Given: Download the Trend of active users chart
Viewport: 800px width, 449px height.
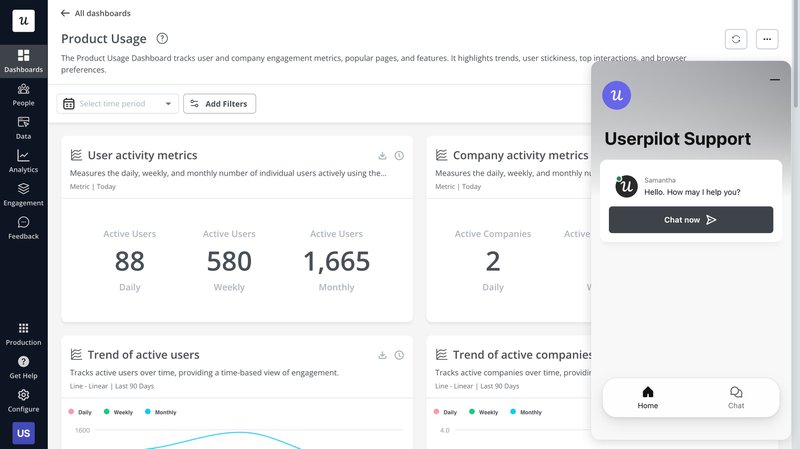Looking at the screenshot, I should point(382,355).
